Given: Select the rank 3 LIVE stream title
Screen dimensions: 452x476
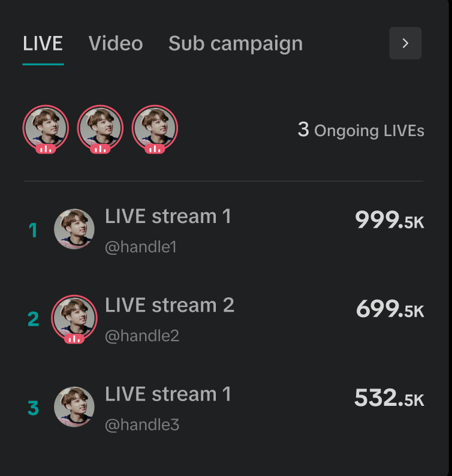Looking at the screenshot, I should 168,394.
